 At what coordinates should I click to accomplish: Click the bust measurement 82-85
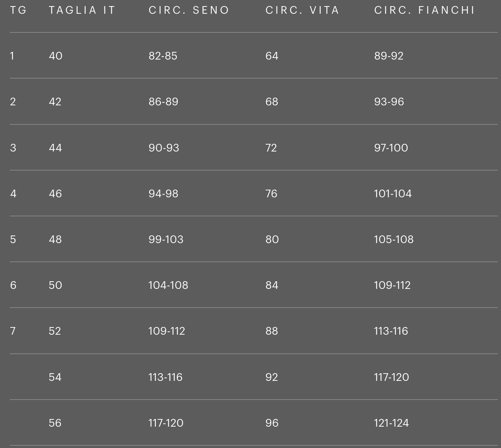tap(163, 56)
